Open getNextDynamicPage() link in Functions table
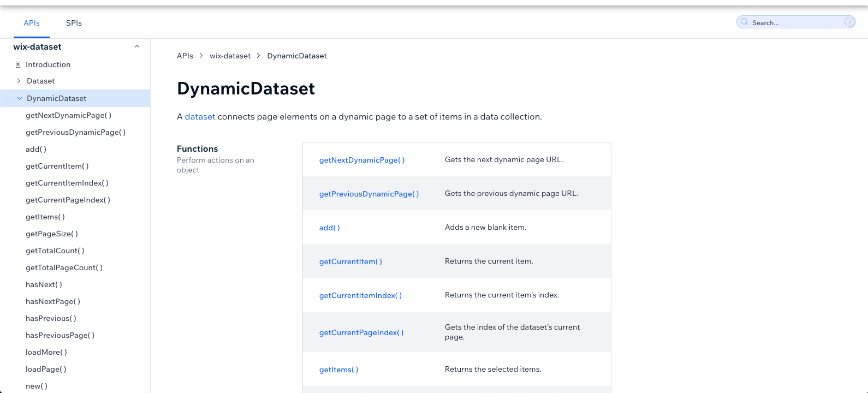This screenshot has height=393, width=868. (362, 160)
